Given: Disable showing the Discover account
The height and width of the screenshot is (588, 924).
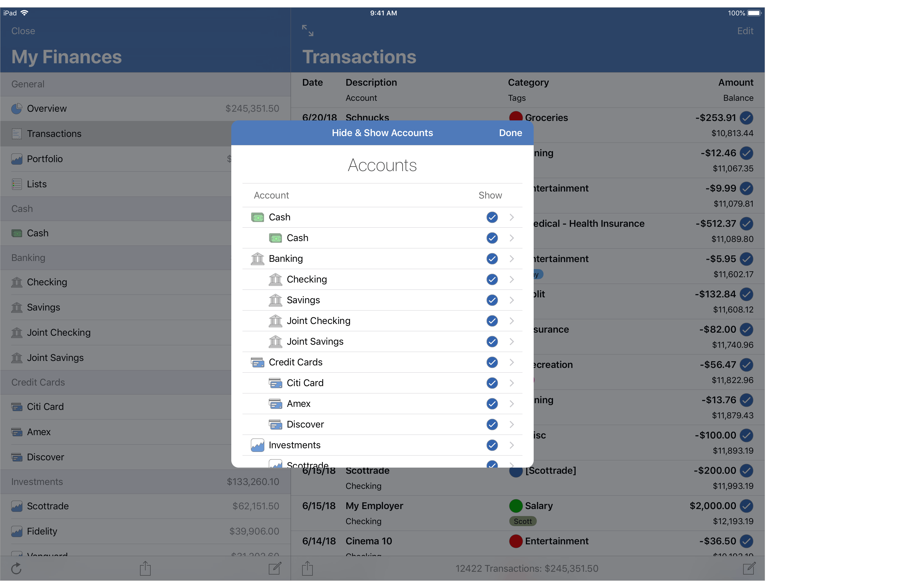Looking at the screenshot, I should point(492,424).
